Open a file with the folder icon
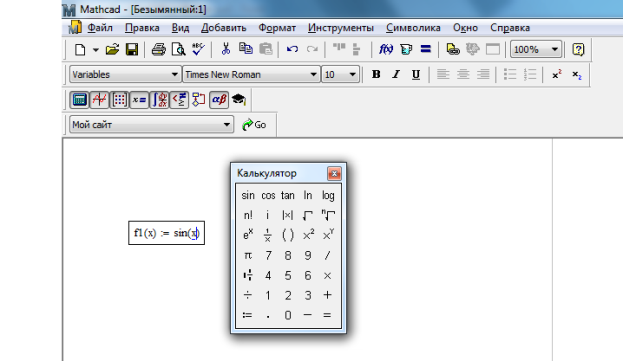The image size is (623, 362). coord(112,50)
